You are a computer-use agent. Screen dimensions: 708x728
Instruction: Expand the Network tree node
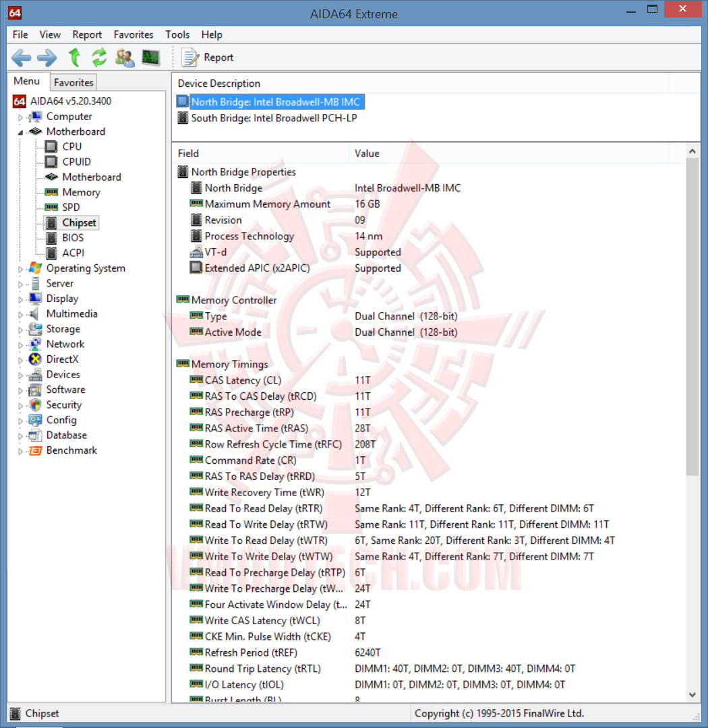(20, 345)
